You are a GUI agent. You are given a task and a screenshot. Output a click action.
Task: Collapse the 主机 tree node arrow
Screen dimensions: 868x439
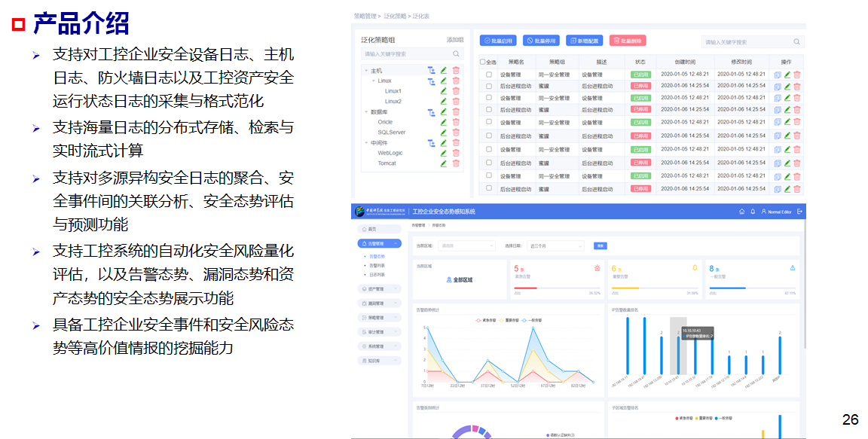click(366, 70)
